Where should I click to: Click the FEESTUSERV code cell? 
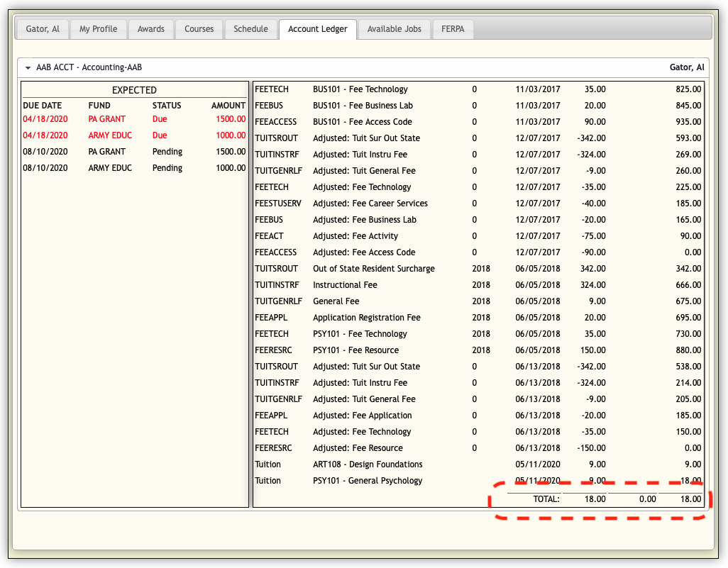click(x=278, y=204)
